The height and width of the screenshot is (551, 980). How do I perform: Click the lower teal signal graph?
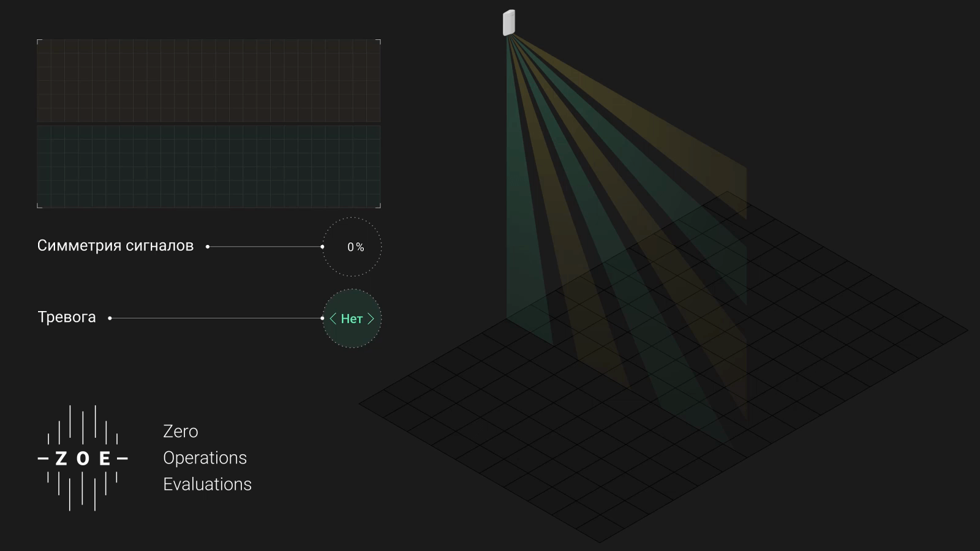point(208,167)
